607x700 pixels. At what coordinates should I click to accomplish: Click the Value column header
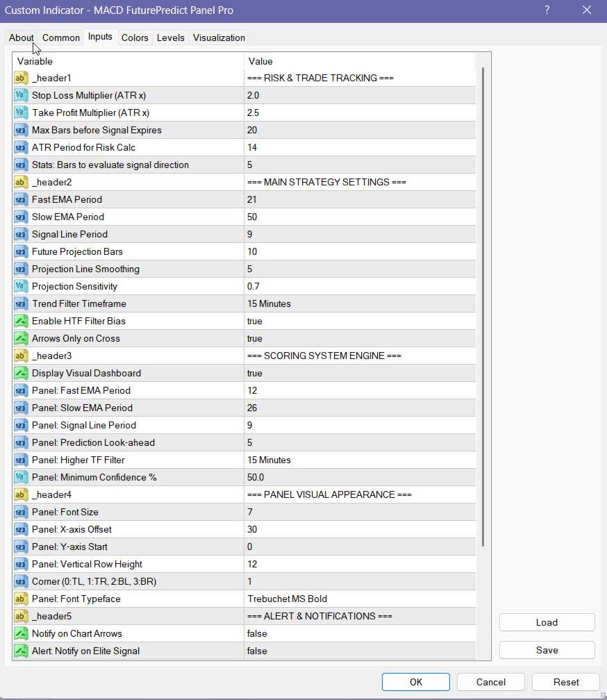[x=360, y=61]
